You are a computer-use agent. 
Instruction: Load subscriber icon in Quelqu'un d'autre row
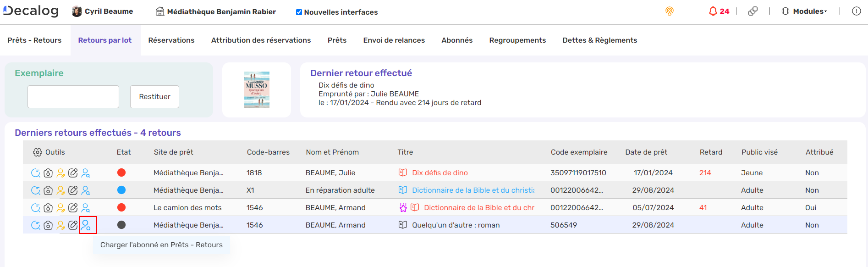pos(86,225)
